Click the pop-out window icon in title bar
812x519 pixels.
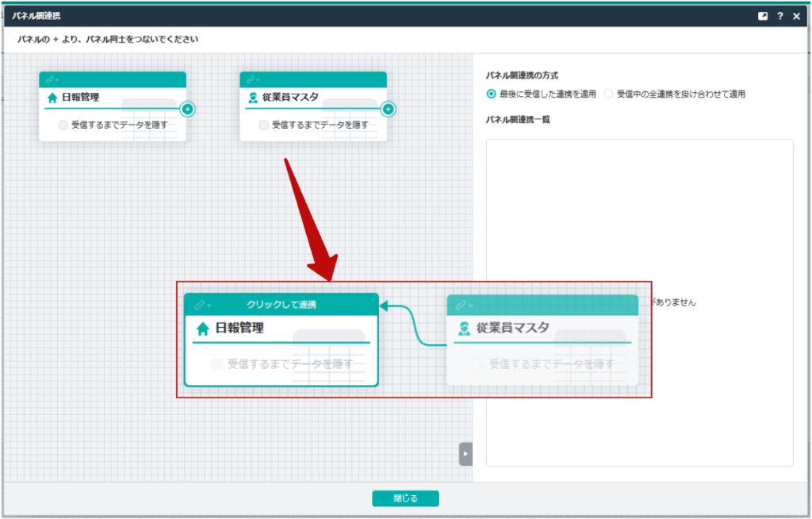(x=763, y=16)
